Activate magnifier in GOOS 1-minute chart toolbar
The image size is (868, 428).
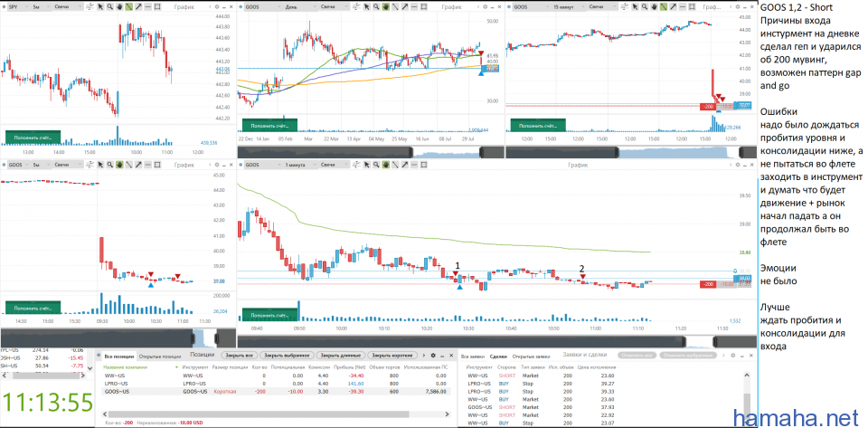coord(376,165)
